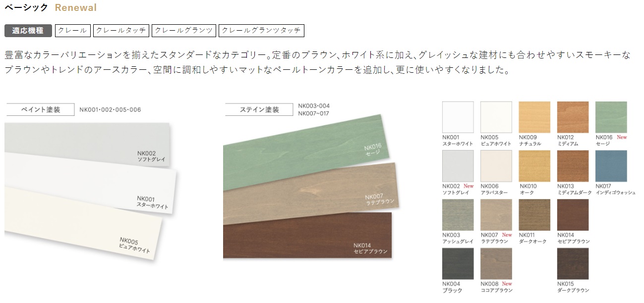Select the NK001 Star White swatch
644x303 pixels.
coord(458,117)
